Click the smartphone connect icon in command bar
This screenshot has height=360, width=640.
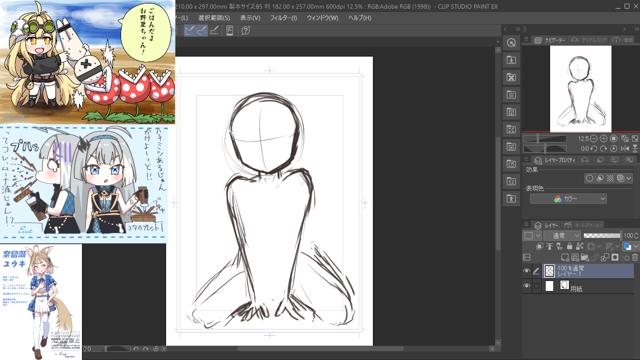(229, 31)
